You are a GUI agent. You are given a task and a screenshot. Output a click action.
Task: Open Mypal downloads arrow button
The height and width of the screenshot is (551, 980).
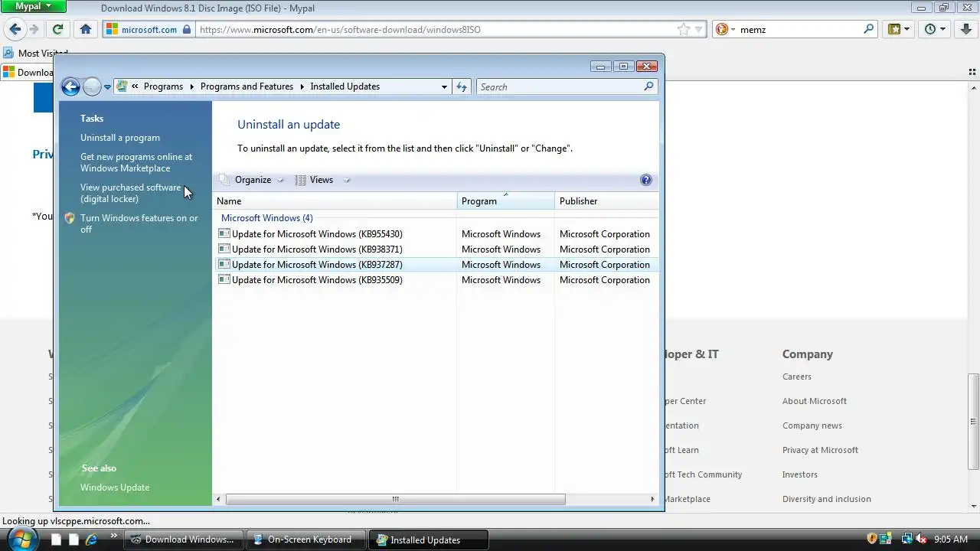coord(966,29)
